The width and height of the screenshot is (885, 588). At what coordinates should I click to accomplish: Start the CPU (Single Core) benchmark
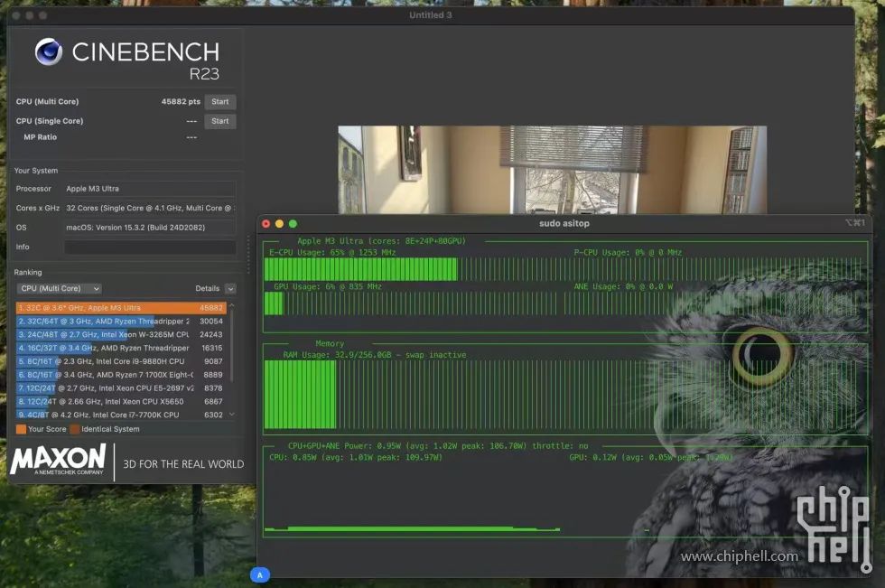pyautogui.click(x=220, y=121)
